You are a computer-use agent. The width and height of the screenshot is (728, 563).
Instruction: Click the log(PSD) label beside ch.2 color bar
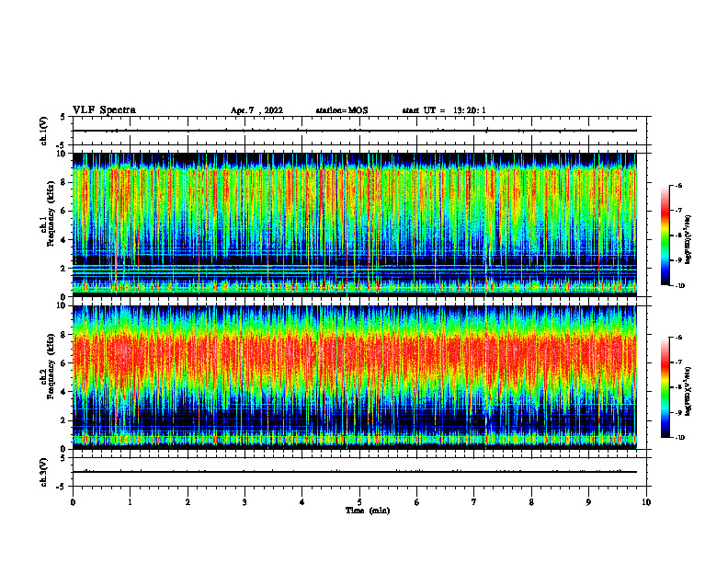click(x=688, y=392)
